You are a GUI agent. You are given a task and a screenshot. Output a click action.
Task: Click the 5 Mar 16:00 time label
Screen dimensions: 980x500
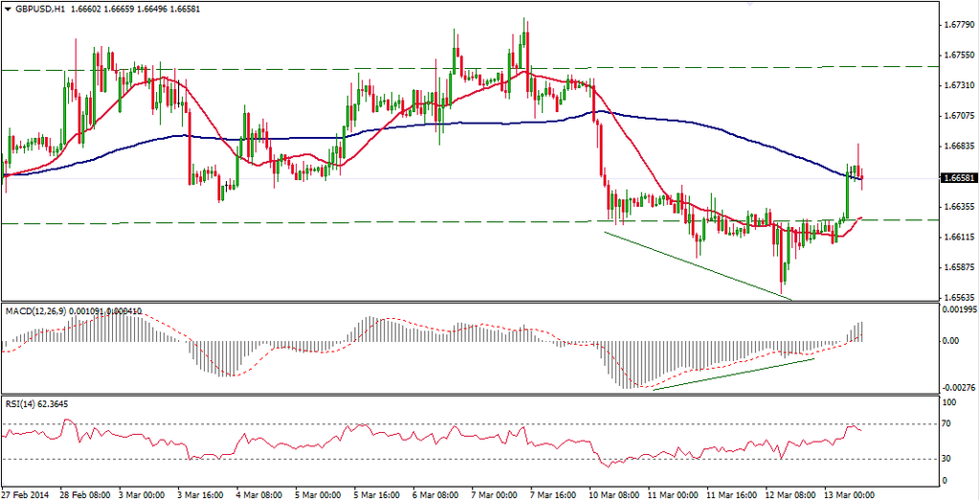tap(379, 493)
